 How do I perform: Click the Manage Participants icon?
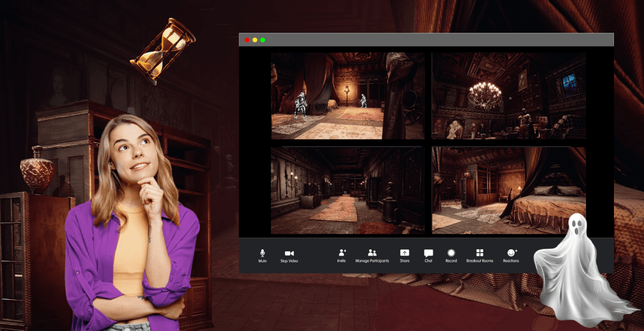(372, 253)
